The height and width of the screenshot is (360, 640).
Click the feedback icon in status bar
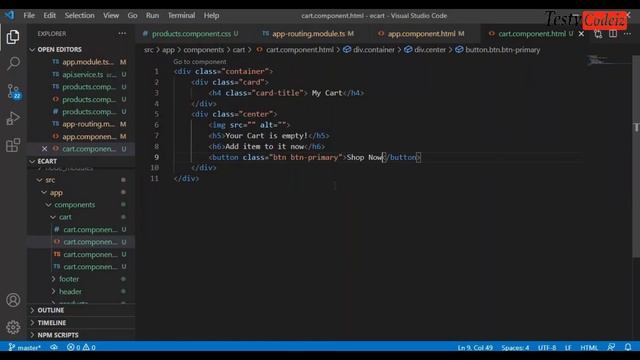coord(611,347)
